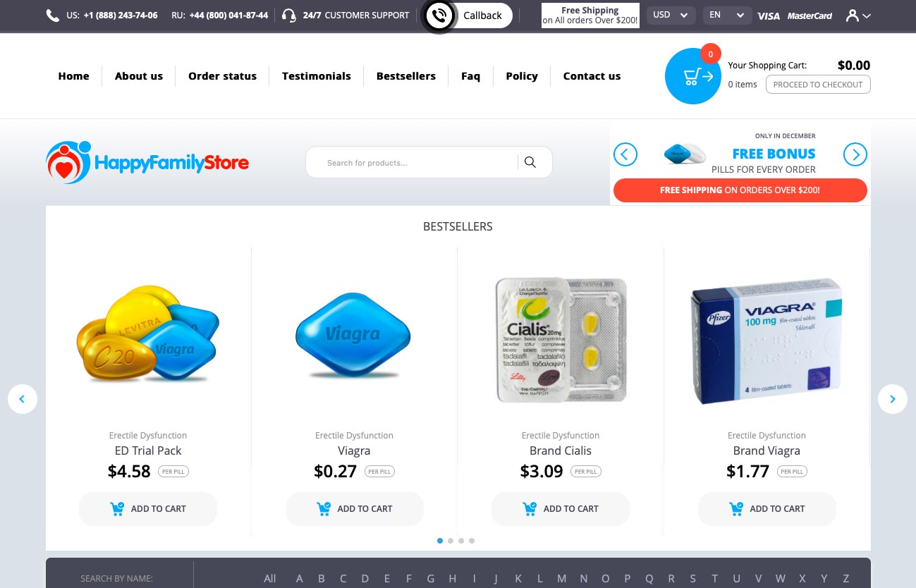Click the search magnifier icon

[530, 163]
